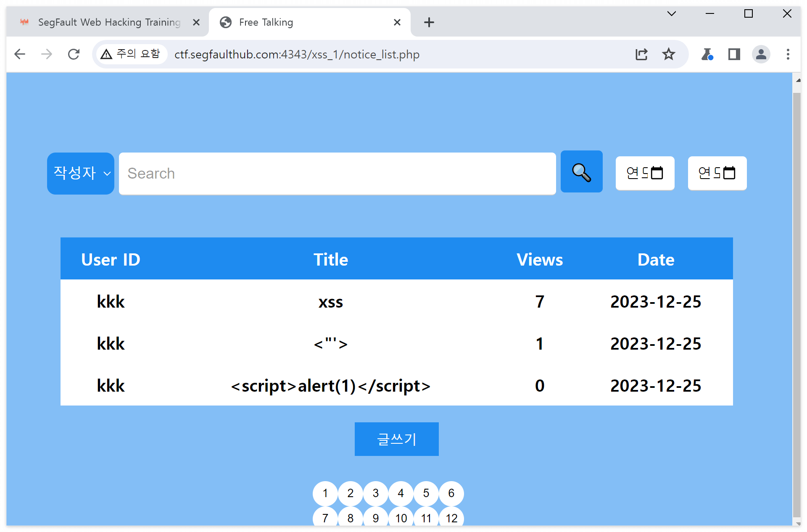This screenshot has width=807, height=532.
Task: Close the Free Talking tab
Action: pyautogui.click(x=397, y=22)
